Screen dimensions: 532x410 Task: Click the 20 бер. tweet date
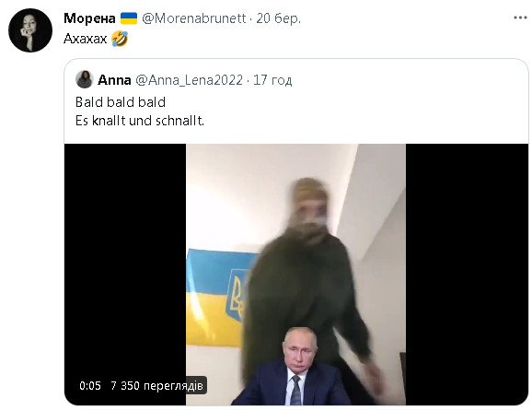(x=279, y=18)
